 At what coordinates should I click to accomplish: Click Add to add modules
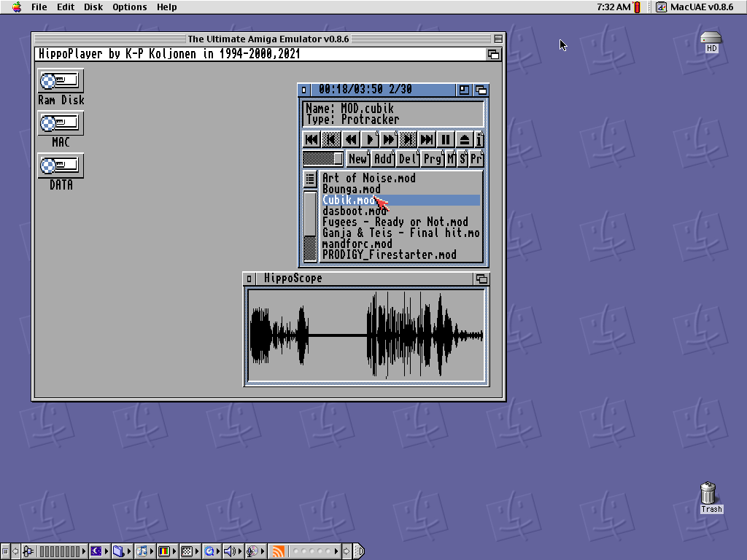pos(383,158)
